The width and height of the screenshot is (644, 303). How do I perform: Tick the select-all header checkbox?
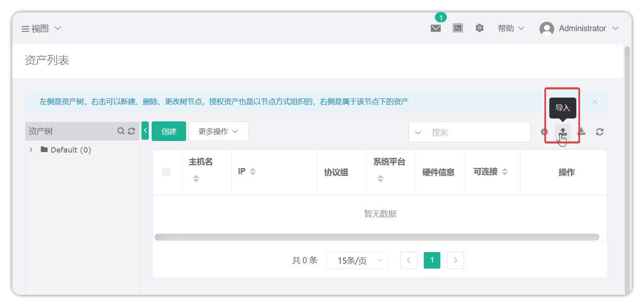(166, 172)
